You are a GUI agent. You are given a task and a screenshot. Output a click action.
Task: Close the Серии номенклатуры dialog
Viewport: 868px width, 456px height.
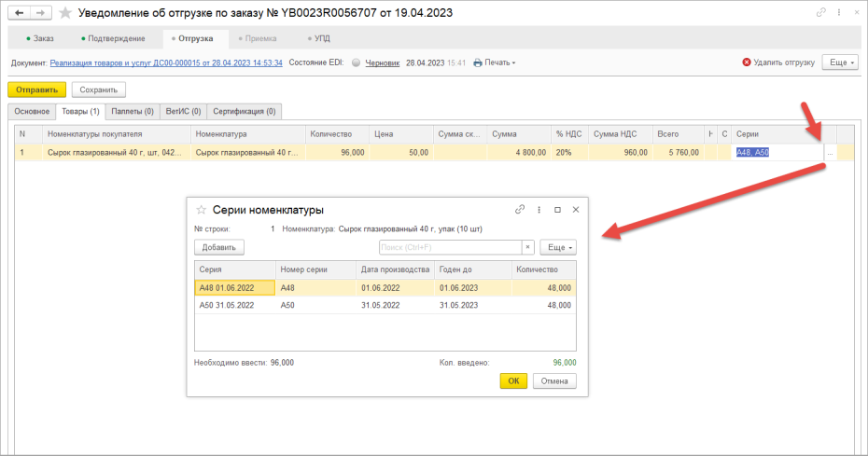(x=576, y=210)
